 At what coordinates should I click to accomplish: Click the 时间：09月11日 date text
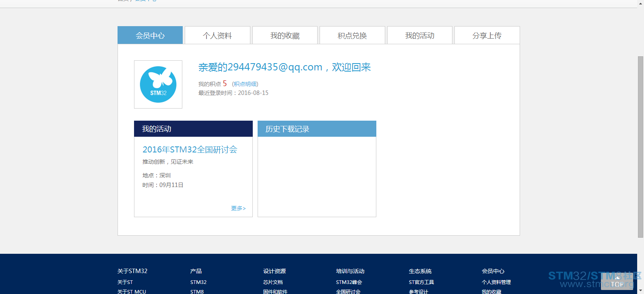point(163,185)
